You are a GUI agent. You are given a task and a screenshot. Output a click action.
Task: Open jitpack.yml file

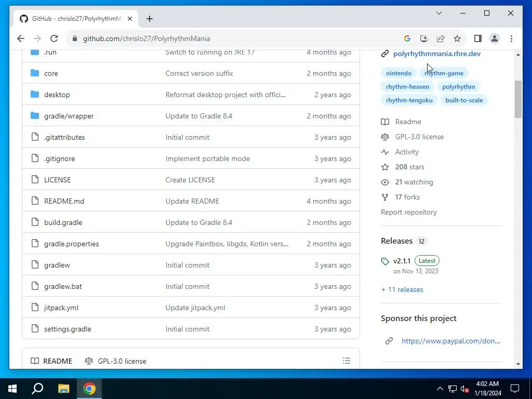click(61, 308)
